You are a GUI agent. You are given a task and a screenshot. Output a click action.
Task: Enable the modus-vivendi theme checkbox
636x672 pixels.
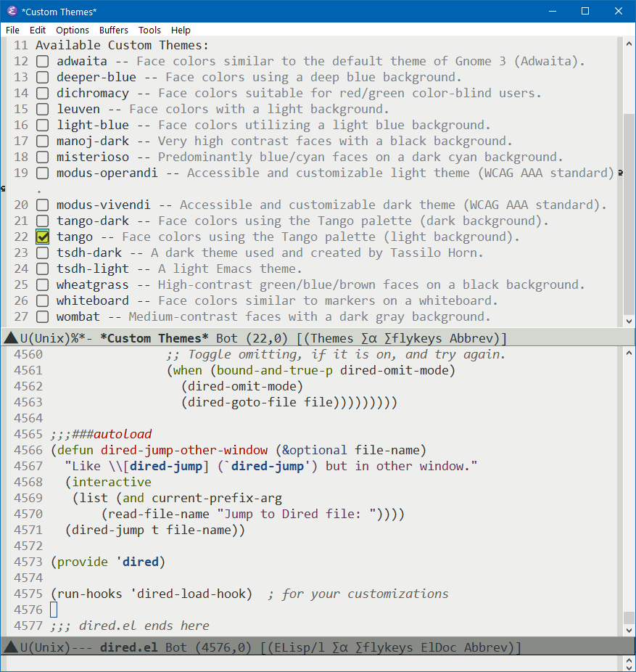[x=41, y=205]
